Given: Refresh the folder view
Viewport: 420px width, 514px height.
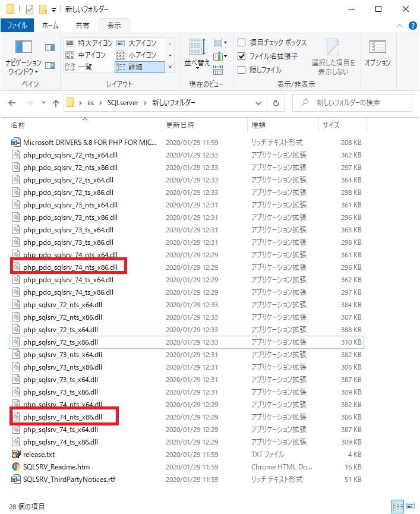Looking at the screenshot, I should tap(276, 103).
